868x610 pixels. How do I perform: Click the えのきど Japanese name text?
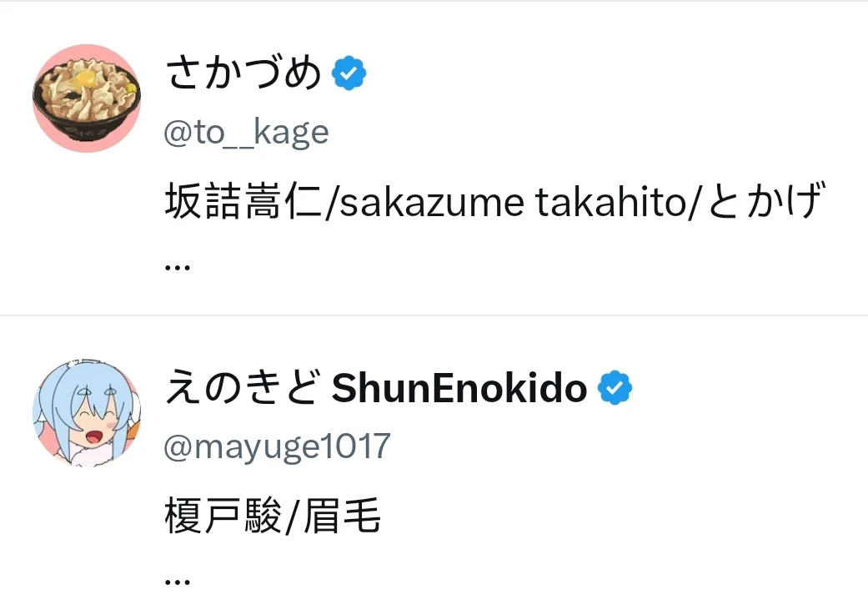point(243,389)
